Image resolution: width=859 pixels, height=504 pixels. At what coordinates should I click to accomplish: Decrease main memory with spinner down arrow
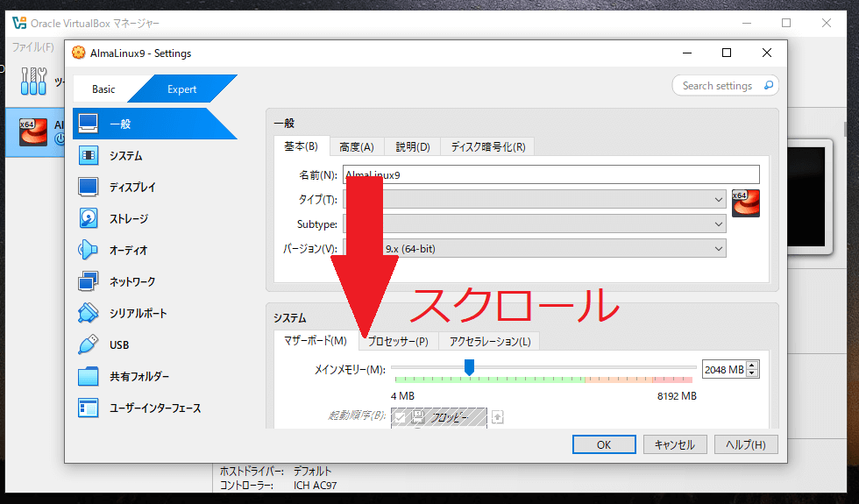(x=752, y=373)
